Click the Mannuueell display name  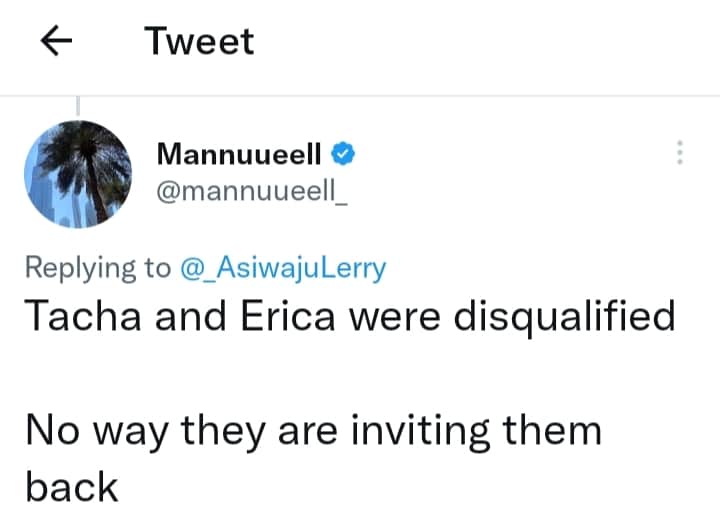(240, 154)
